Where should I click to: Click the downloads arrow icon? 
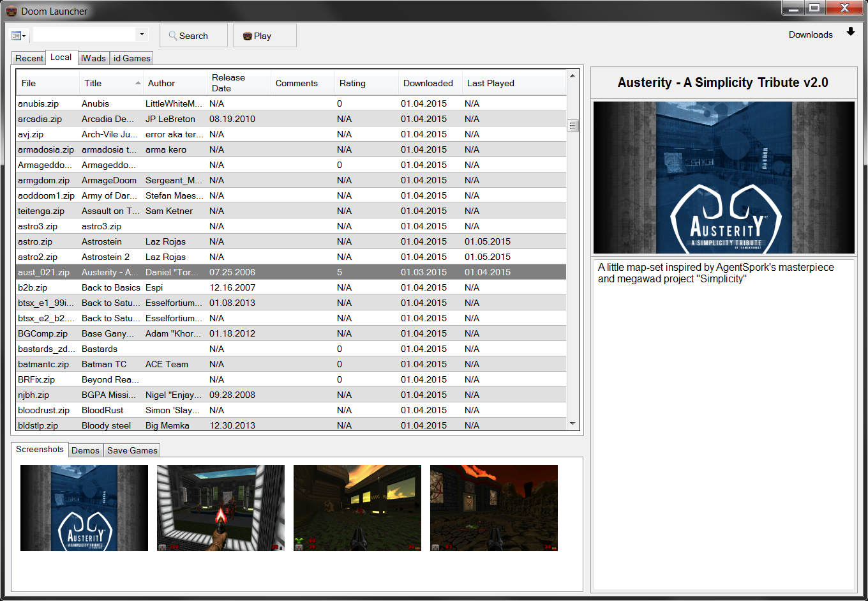coord(850,32)
